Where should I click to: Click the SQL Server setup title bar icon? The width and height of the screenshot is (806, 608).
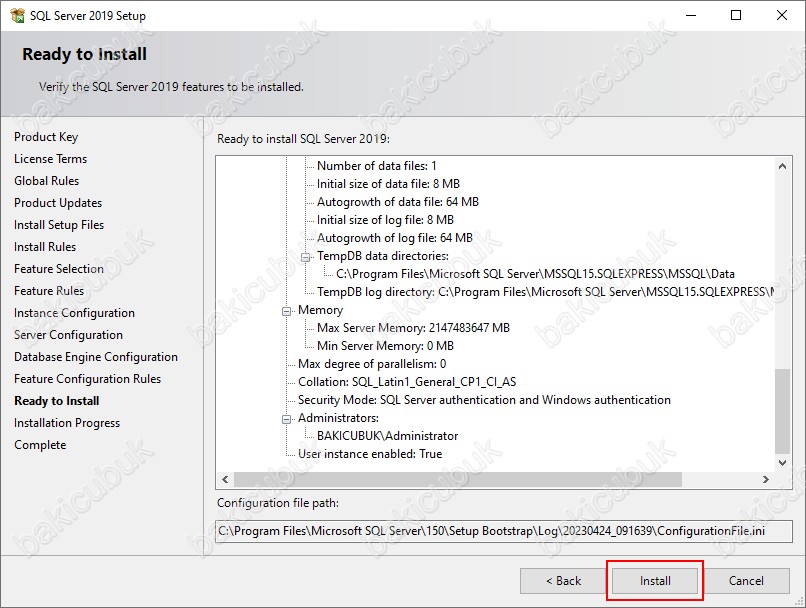[17, 15]
